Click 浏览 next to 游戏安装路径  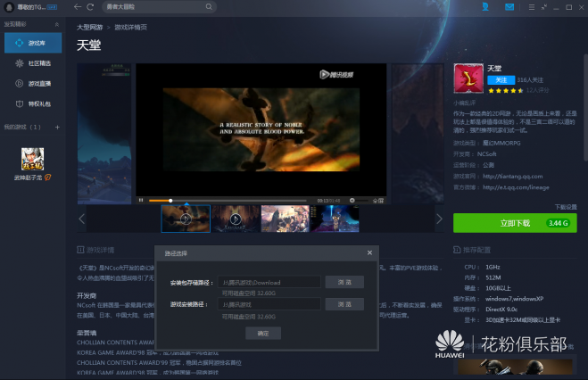tap(344, 304)
